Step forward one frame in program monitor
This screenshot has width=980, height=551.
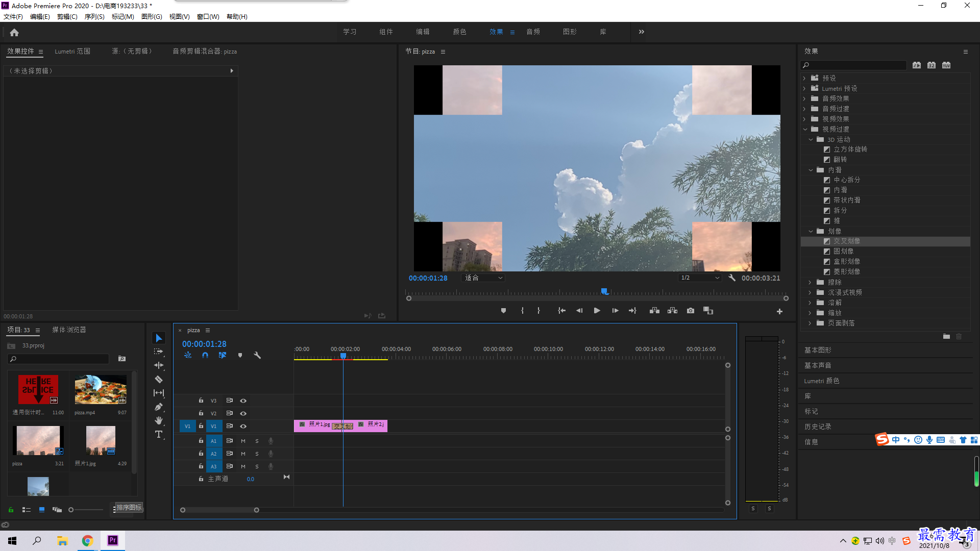(x=615, y=311)
